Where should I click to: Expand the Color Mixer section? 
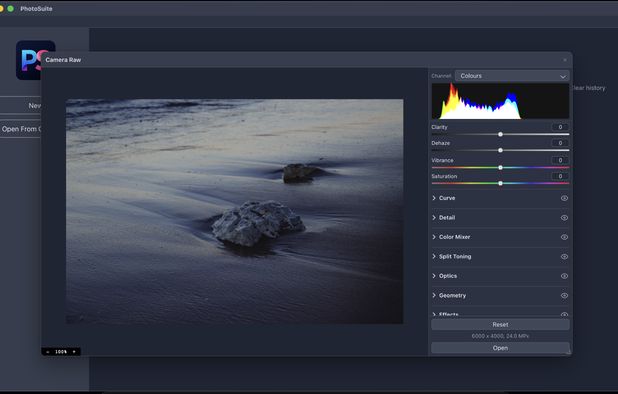click(434, 237)
